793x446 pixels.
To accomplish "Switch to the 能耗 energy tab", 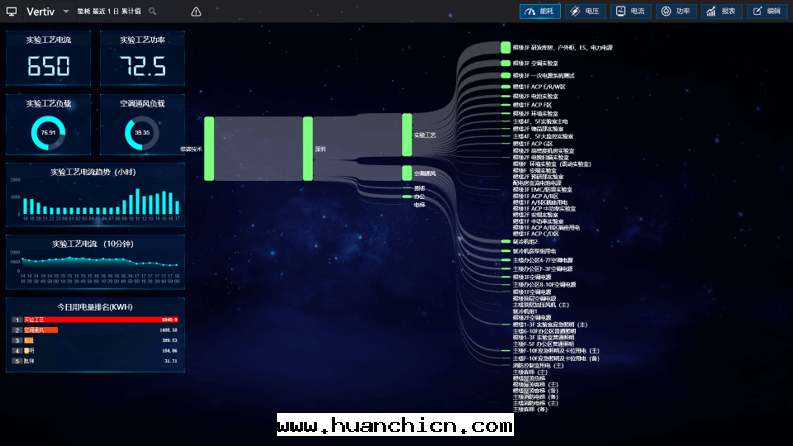I will pyautogui.click(x=540, y=11).
